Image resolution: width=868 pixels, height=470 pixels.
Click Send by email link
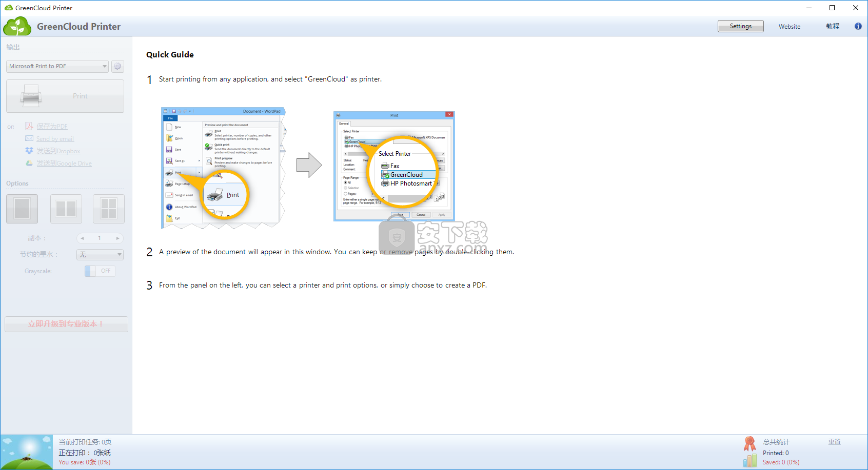[55, 138]
